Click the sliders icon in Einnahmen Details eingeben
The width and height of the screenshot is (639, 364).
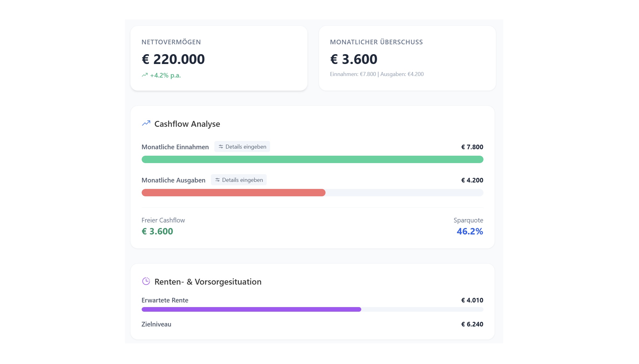coord(220,147)
